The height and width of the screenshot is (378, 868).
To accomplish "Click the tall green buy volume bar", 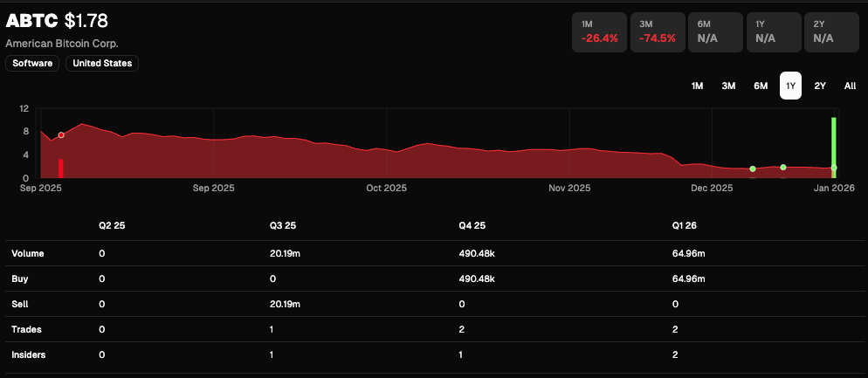I will [834, 148].
